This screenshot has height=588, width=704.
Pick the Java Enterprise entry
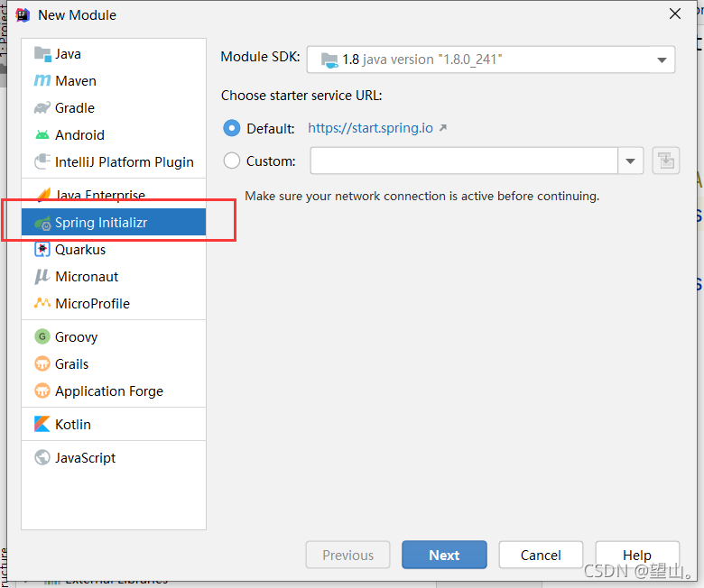(x=114, y=195)
